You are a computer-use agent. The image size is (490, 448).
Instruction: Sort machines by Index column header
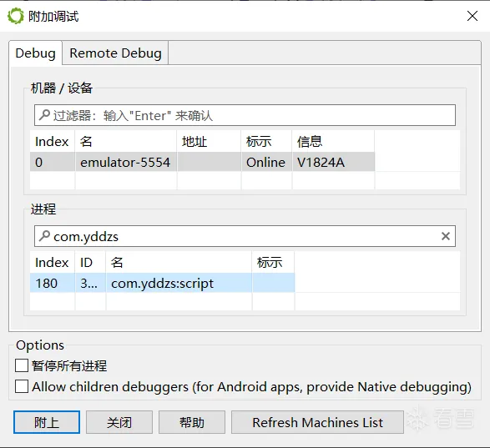click(x=53, y=142)
